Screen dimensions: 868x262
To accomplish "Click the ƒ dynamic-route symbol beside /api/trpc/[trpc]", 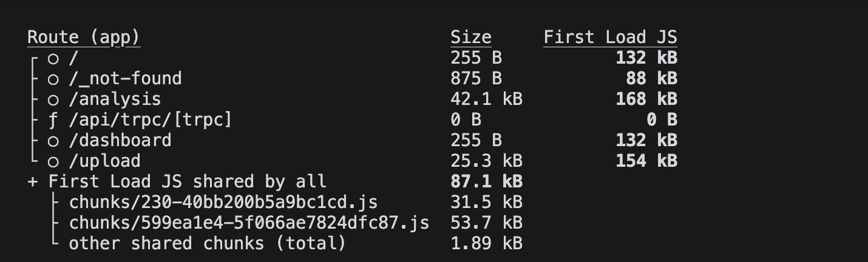I will tap(53, 120).
